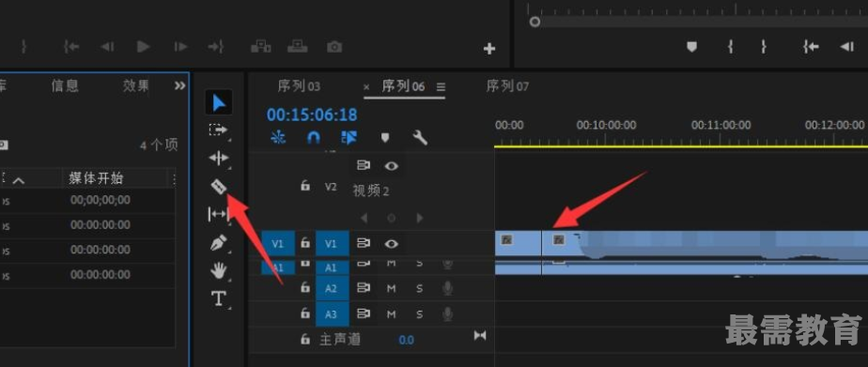Go to previous keyframe on V2

coord(364,218)
